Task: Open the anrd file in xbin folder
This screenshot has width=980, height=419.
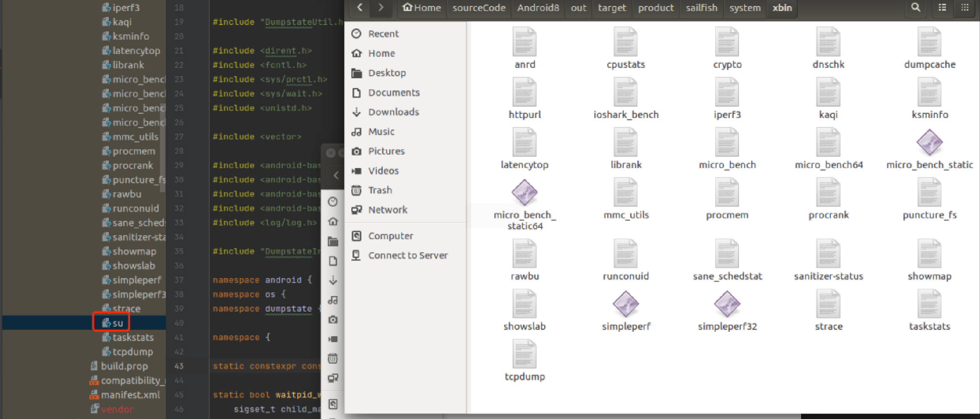Action: pos(524,48)
